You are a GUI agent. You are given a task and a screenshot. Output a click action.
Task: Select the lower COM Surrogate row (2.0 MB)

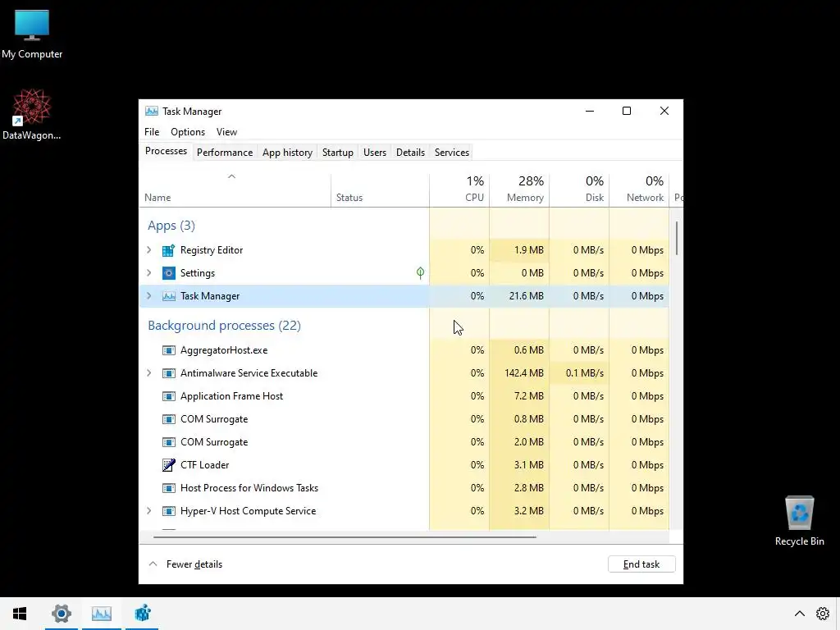click(404, 442)
